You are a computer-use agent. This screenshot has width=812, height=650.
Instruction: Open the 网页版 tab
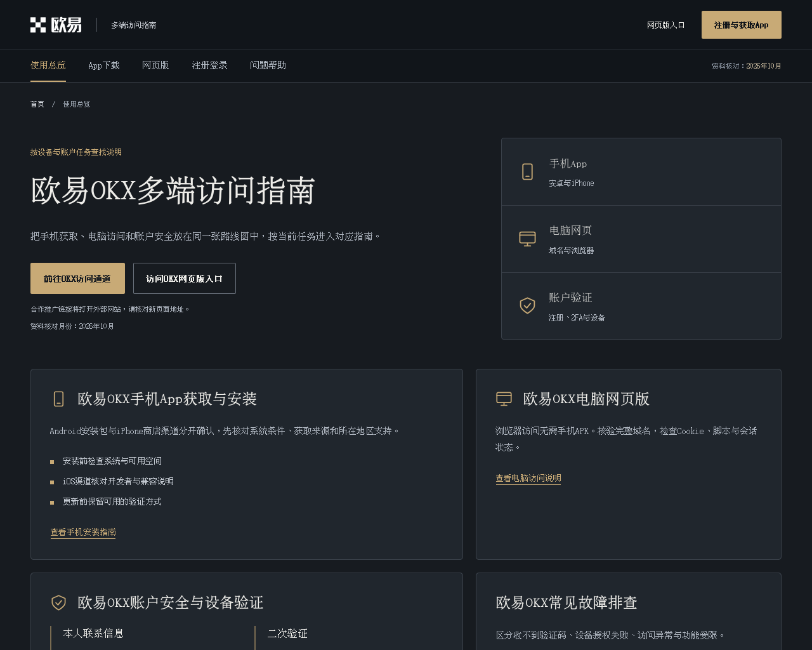click(155, 65)
